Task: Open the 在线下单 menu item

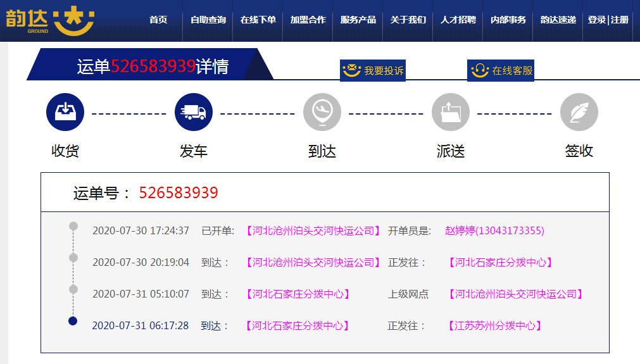Action: [258, 20]
